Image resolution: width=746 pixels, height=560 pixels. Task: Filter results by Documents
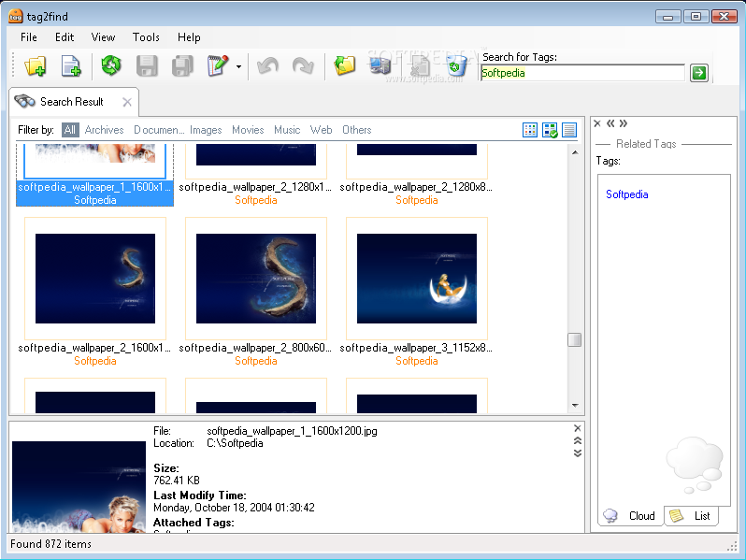pos(159,130)
